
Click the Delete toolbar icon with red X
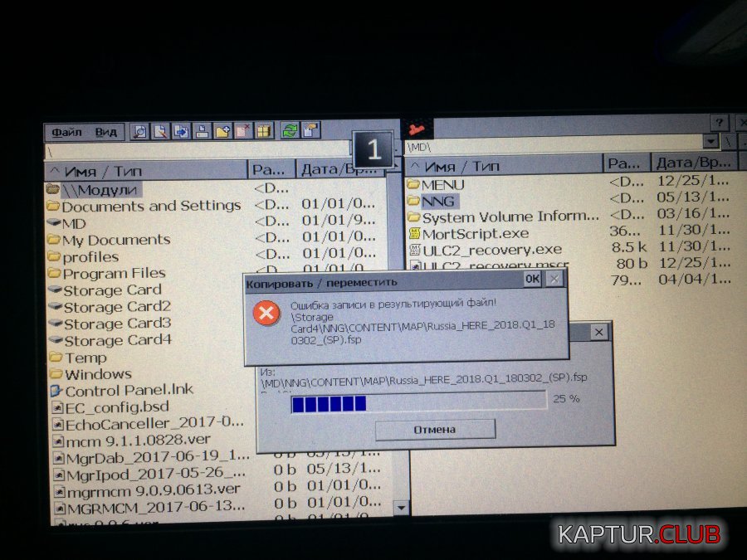coord(243,131)
